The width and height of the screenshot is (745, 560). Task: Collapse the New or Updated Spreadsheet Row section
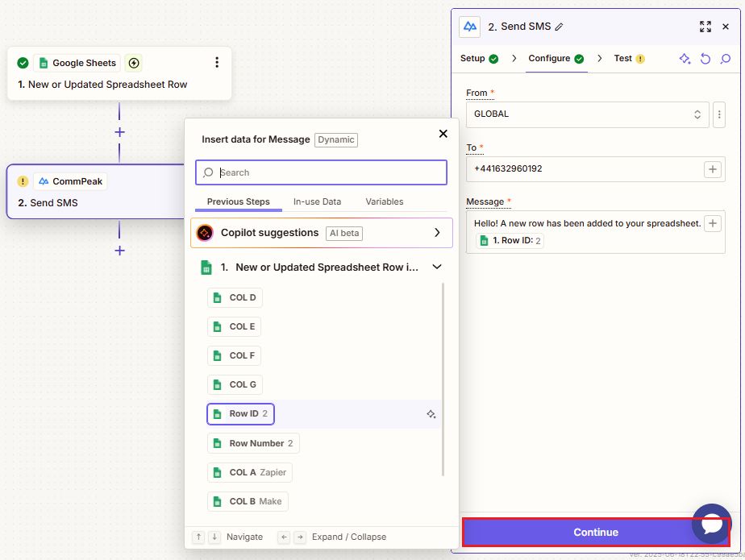pyautogui.click(x=437, y=267)
